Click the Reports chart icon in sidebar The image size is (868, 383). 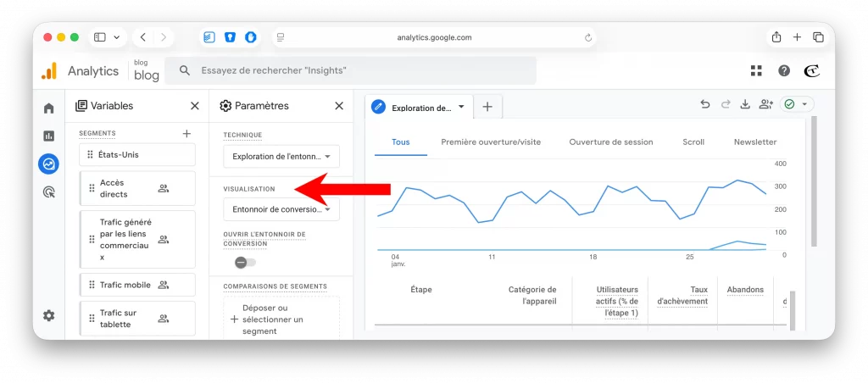tap(49, 136)
